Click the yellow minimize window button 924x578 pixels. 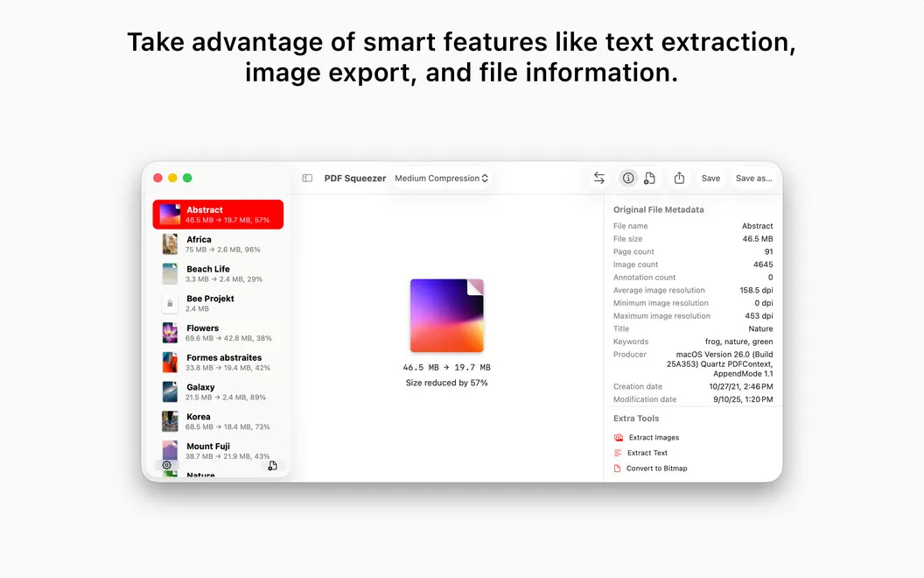pyautogui.click(x=172, y=178)
